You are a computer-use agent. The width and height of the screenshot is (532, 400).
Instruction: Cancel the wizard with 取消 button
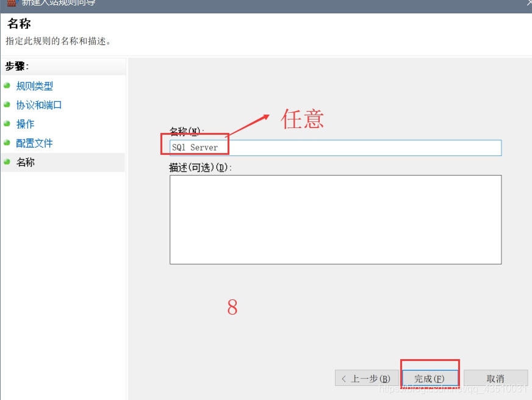tap(495, 378)
